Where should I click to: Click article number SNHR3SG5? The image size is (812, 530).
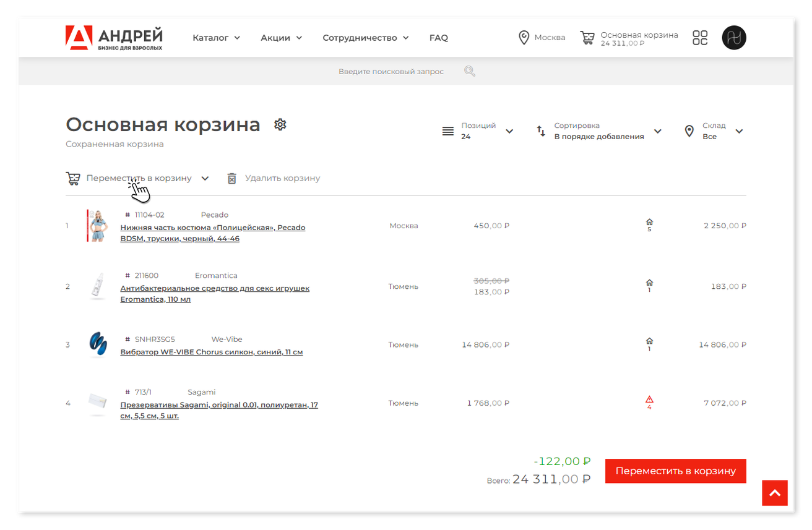(155, 340)
